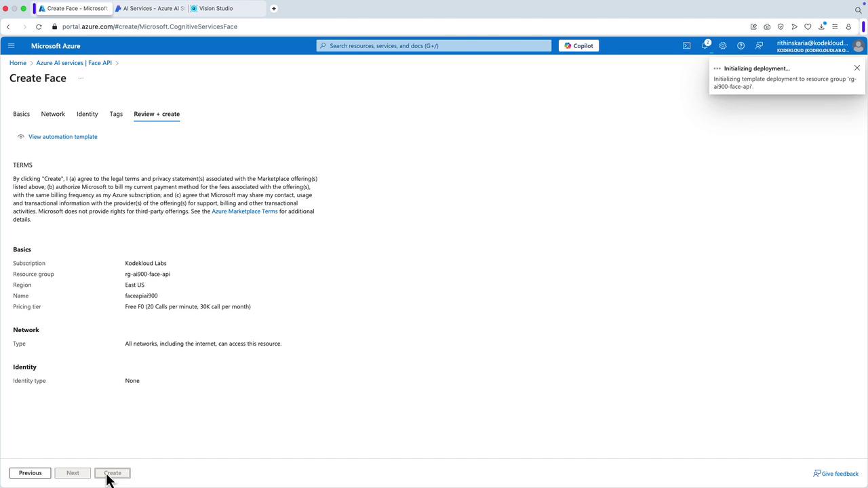
Task: Click the Create button
Action: coord(113,473)
